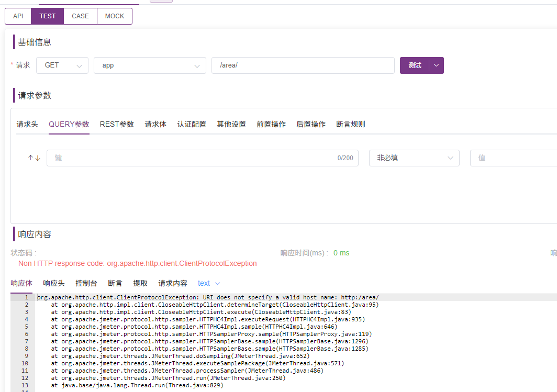Open the 提取 response tab

140,283
